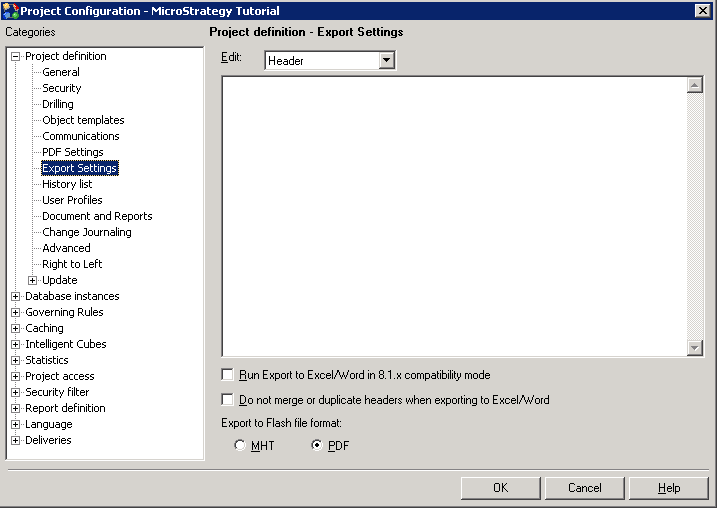
Task: Close the Project Configuration dialog
Action: [703, 10]
